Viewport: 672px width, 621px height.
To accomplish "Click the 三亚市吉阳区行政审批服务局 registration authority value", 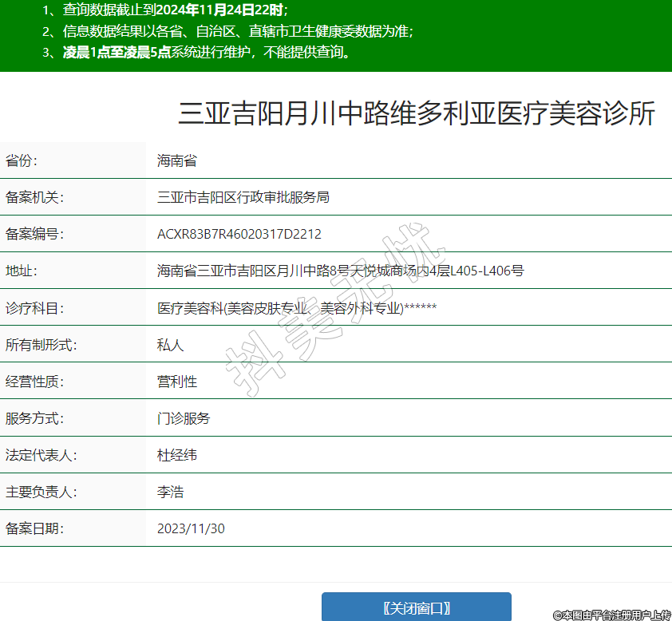I will coord(243,197).
